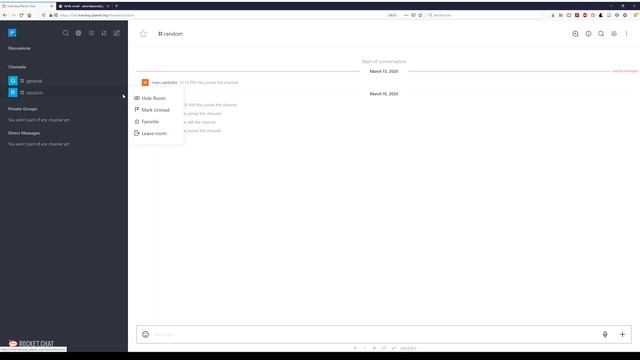640x360 pixels.
Task: Open the channel directory globe icon
Action: pos(78,33)
